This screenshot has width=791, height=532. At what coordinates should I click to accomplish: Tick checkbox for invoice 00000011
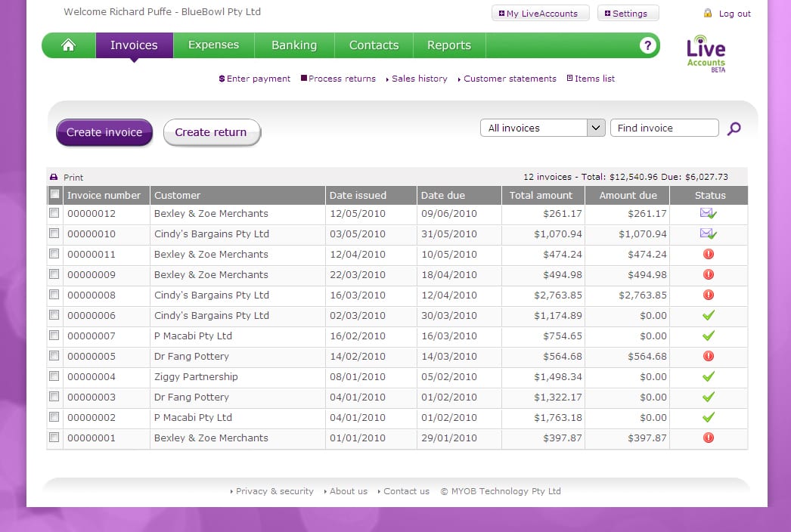tap(54, 254)
